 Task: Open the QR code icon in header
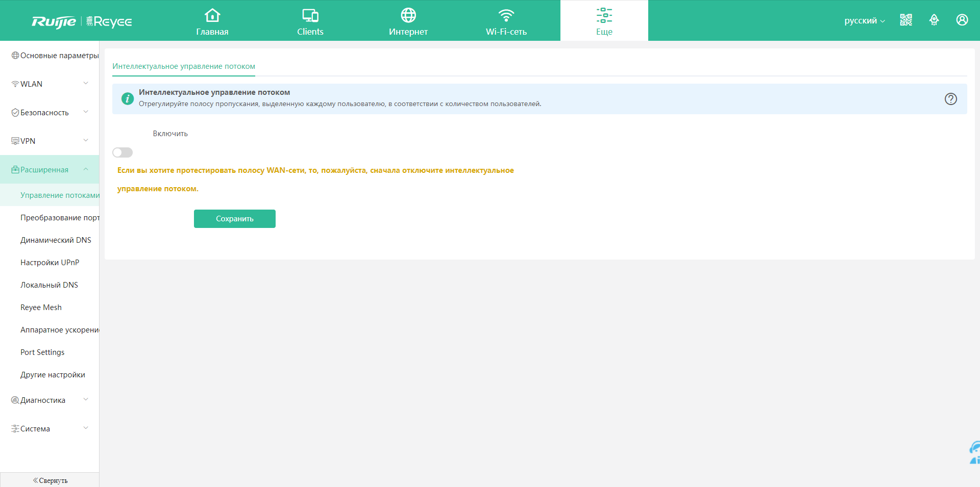[x=906, y=20]
